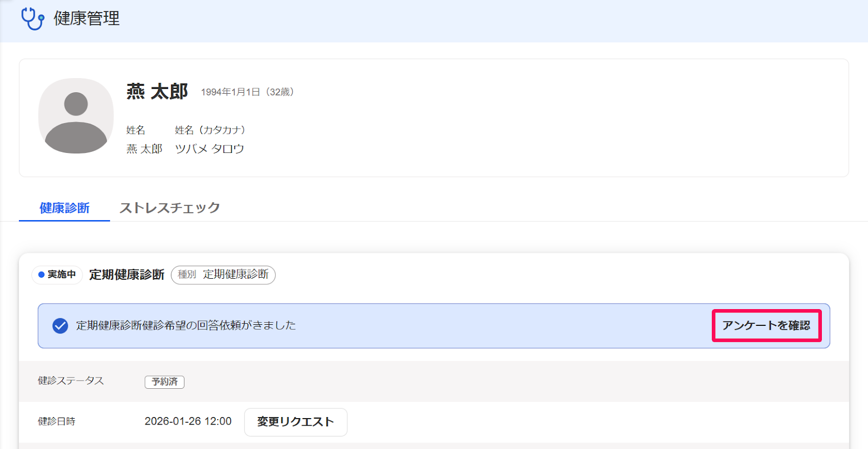Image resolution: width=868 pixels, height=449 pixels.
Task: Click the 定期健康診断 section heading
Action: 127,275
